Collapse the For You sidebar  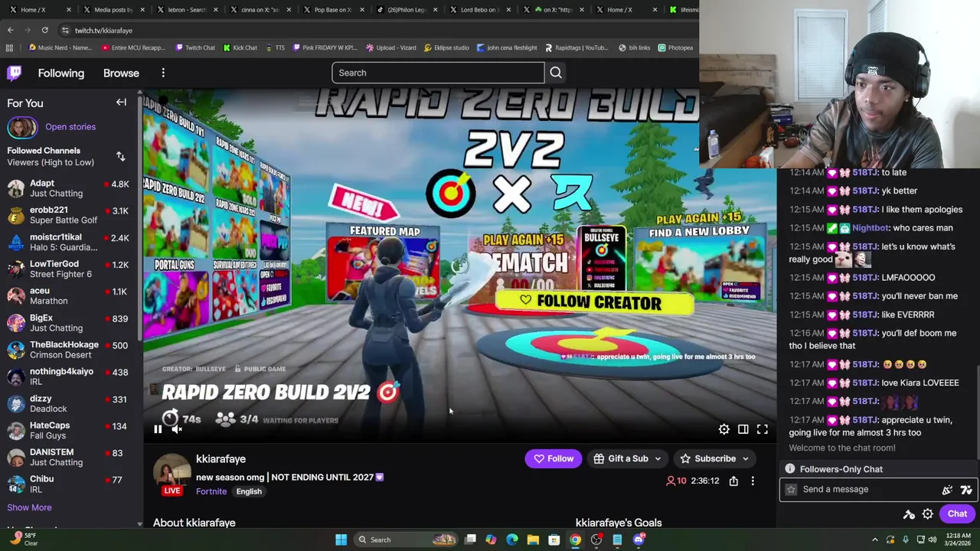[121, 103]
